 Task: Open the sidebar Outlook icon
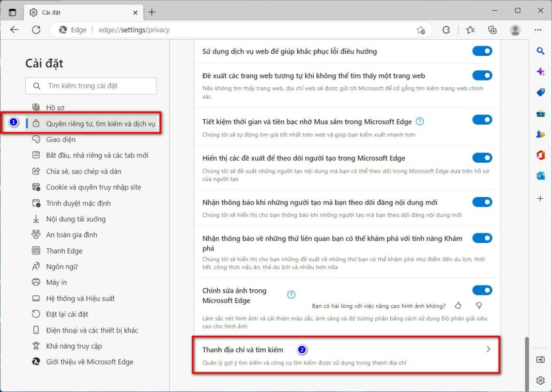point(541,176)
